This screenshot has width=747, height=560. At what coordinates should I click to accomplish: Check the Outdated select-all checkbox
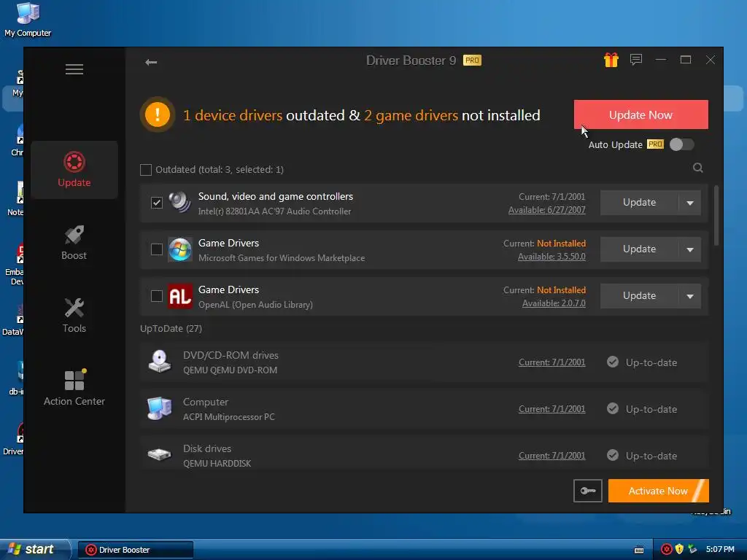click(x=146, y=169)
